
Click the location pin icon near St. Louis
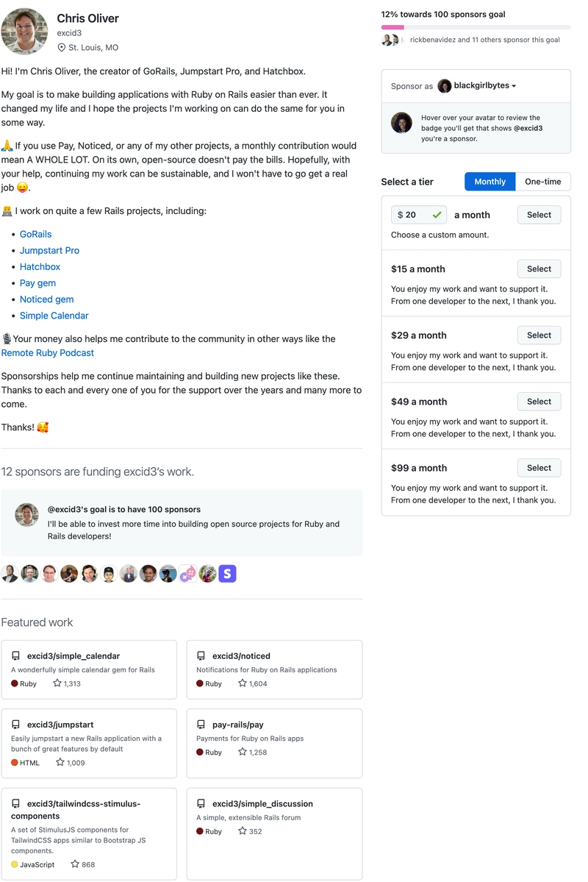pyautogui.click(x=62, y=48)
